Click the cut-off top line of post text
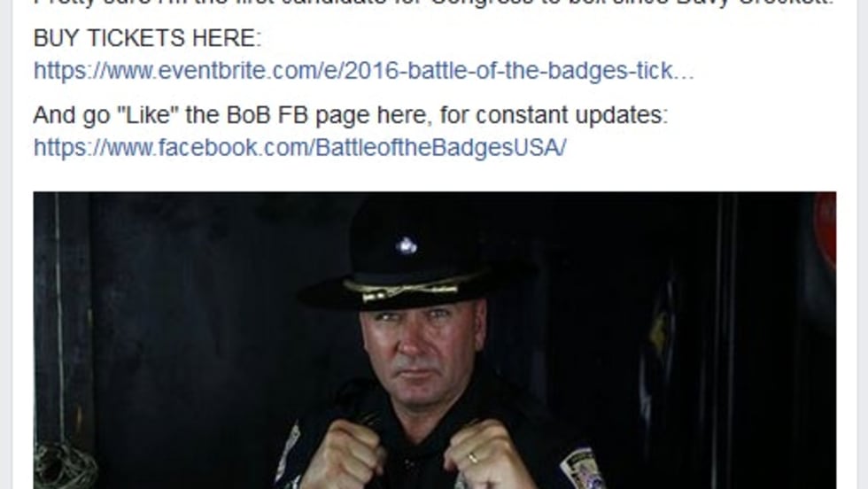868x489 pixels. pos(433,3)
